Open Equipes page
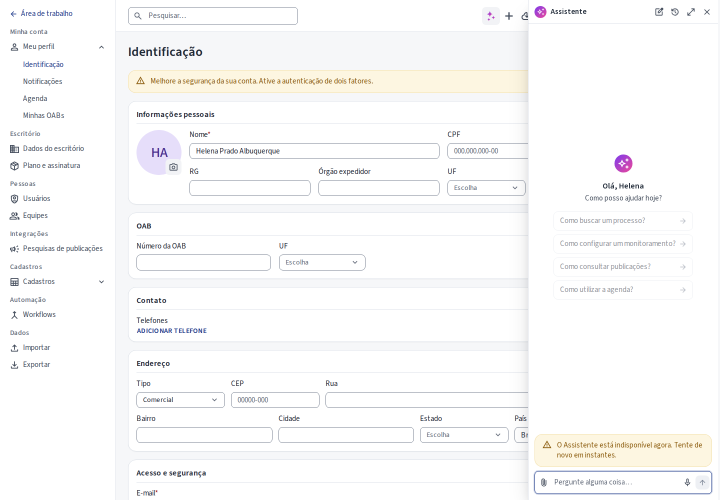 tap(29, 215)
